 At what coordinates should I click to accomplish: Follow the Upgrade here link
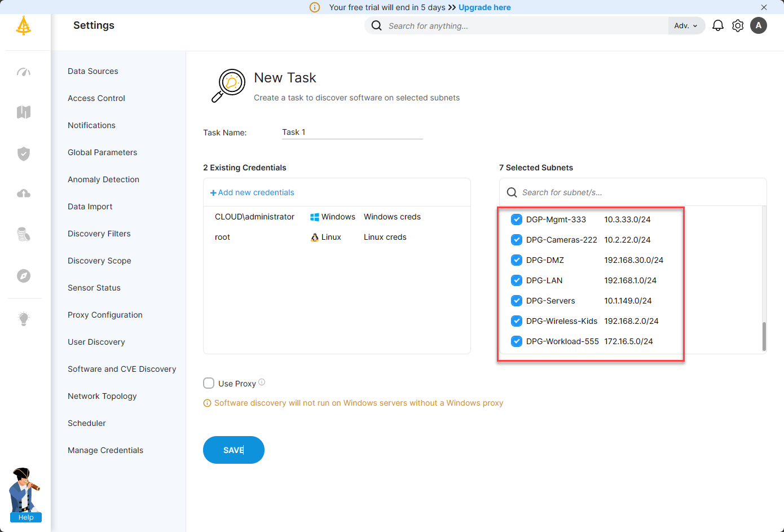[485, 7]
